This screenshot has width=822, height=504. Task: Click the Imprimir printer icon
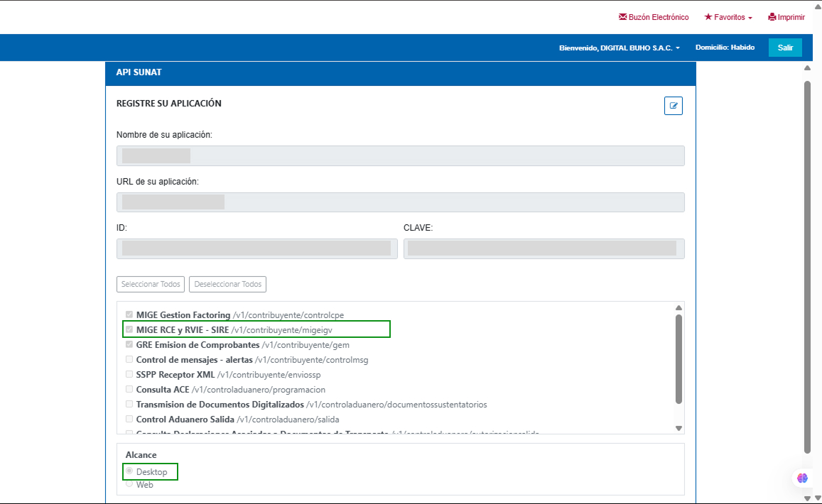[x=772, y=17]
